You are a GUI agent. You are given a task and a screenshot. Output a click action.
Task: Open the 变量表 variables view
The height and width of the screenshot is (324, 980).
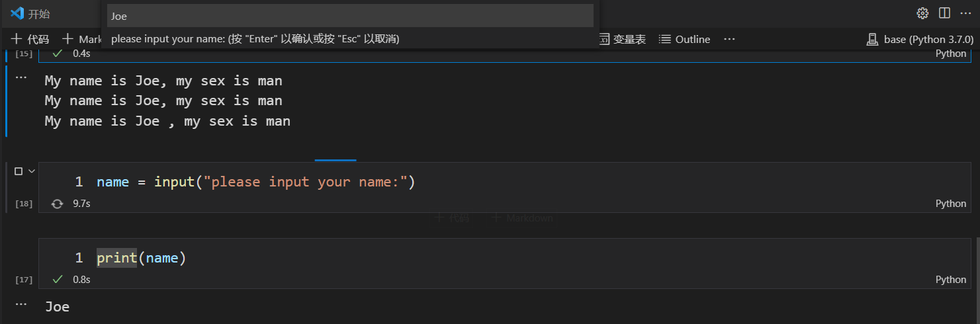point(622,39)
